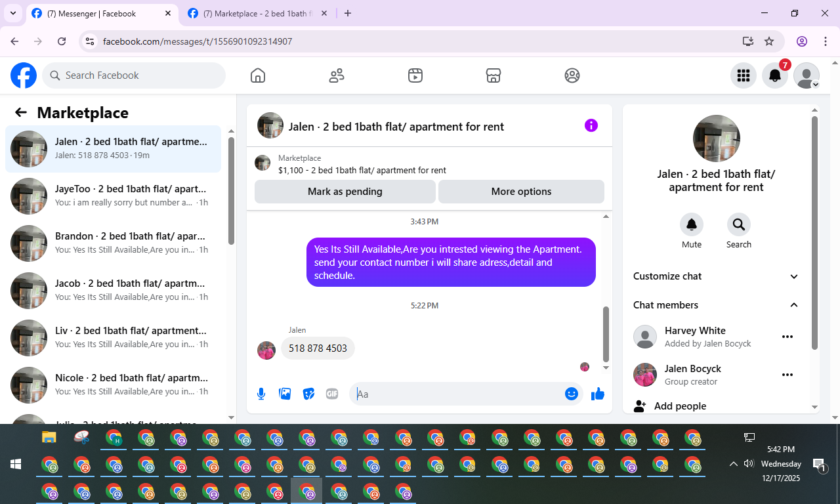Open the tab search dropdown arrow
840x504 pixels.
[12, 13]
